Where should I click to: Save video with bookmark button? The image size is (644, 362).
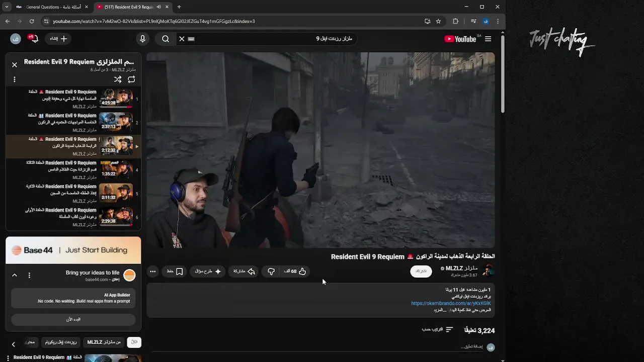[175, 271]
